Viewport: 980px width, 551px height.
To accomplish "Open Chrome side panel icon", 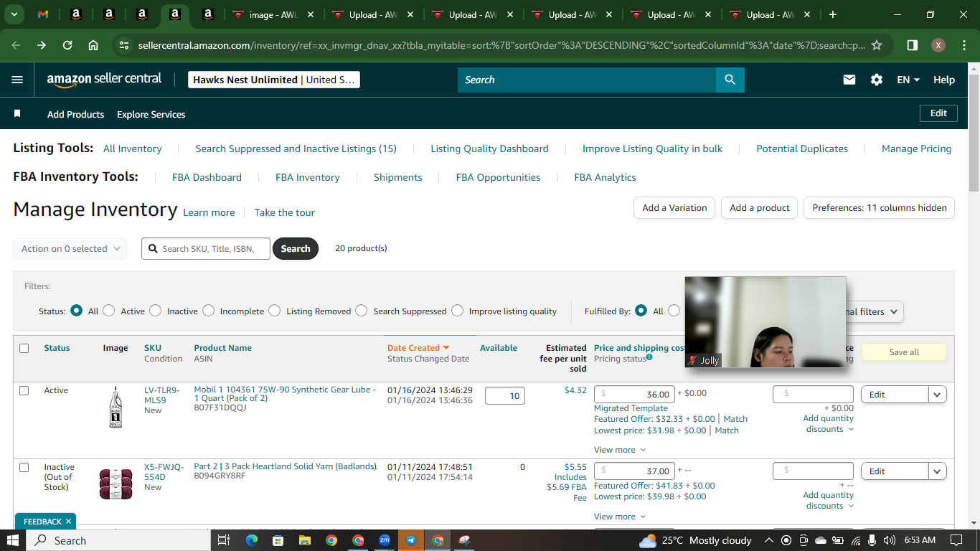I will [913, 45].
